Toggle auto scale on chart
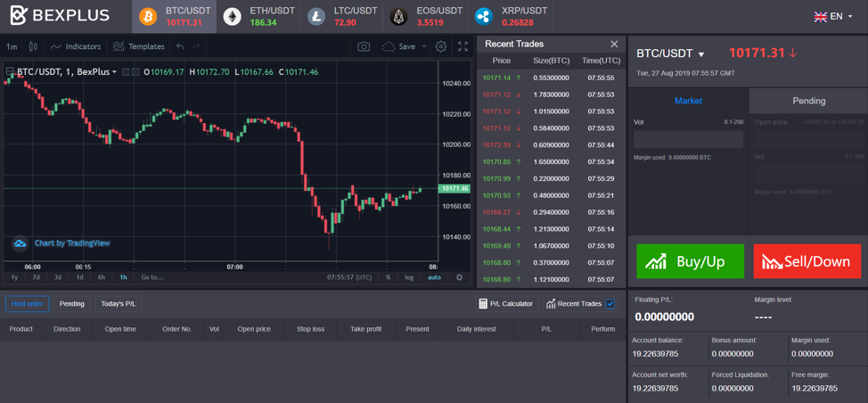Screen dimensions: 868x403 pos(434,277)
